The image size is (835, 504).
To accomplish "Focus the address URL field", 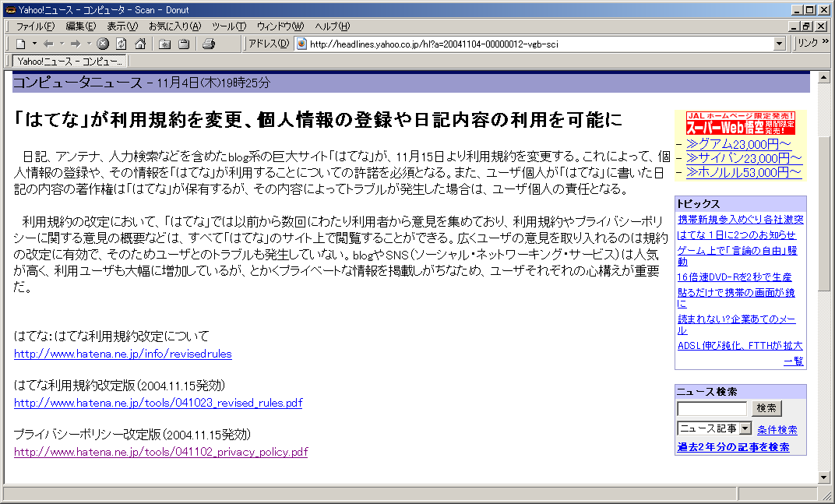I will (540, 44).
